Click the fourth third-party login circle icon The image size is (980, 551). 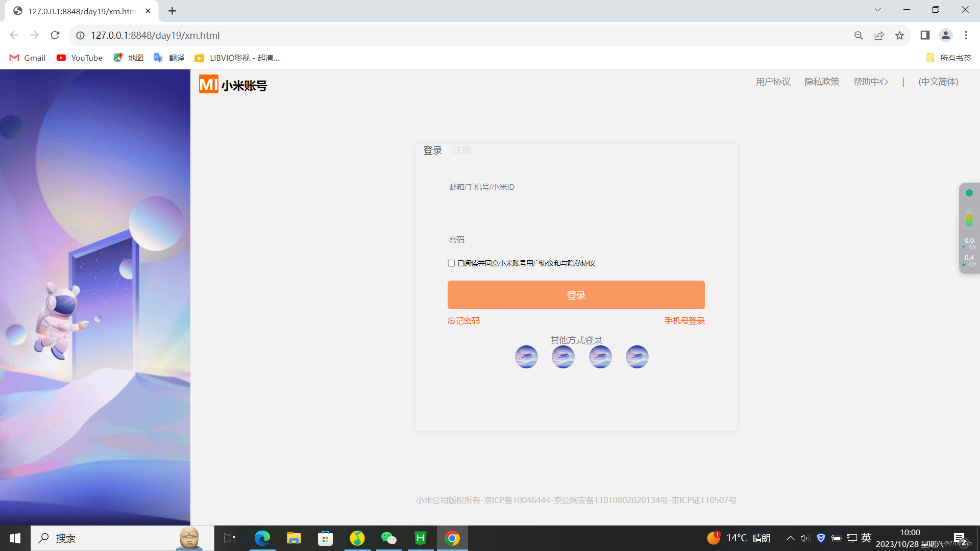[637, 357]
